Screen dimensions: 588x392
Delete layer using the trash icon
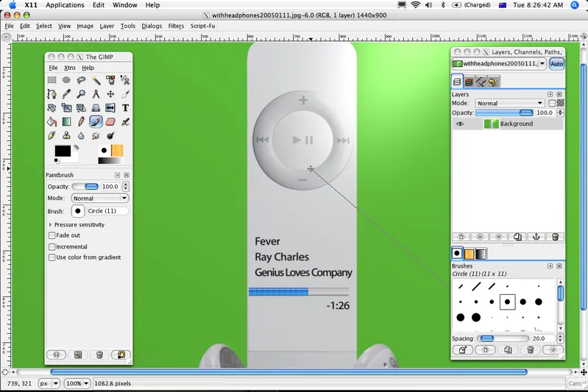click(x=556, y=237)
